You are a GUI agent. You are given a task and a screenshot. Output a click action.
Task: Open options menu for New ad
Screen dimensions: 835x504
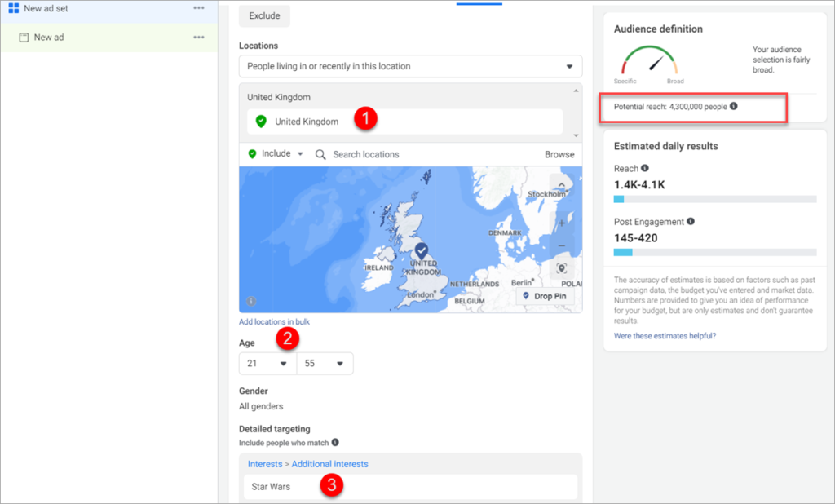point(199,38)
